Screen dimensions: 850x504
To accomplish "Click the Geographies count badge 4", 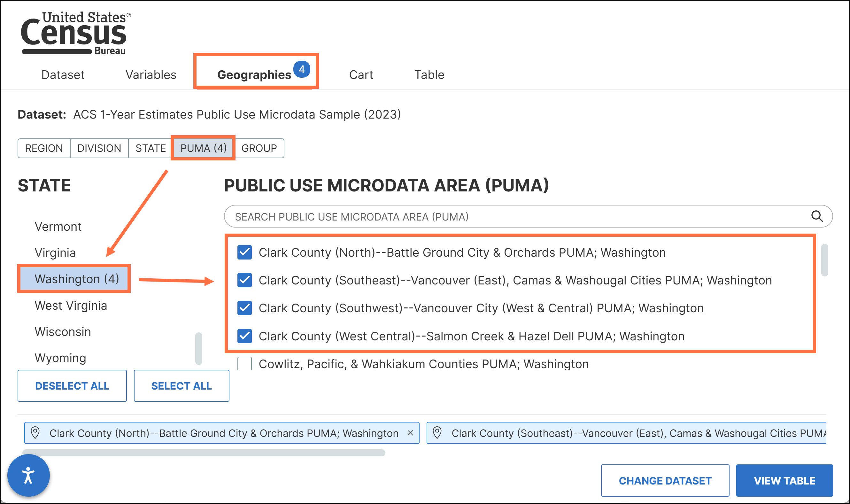I will pos(302,69).
